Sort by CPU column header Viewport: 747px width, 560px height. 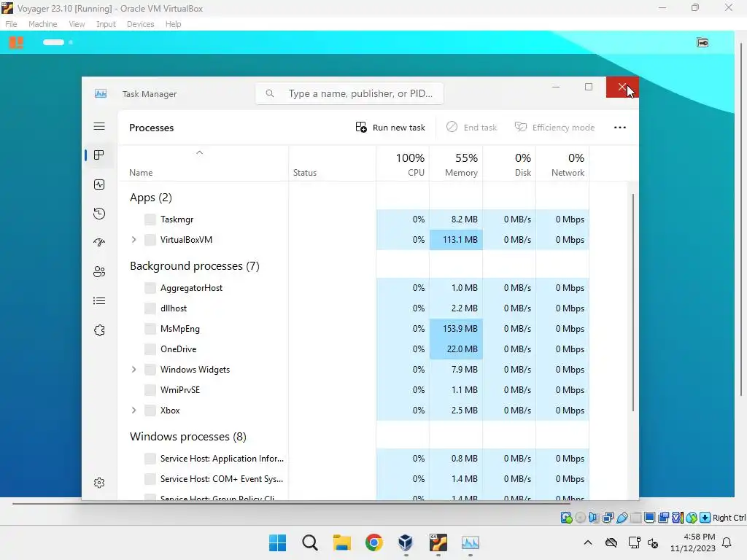[x=403, y=164]
